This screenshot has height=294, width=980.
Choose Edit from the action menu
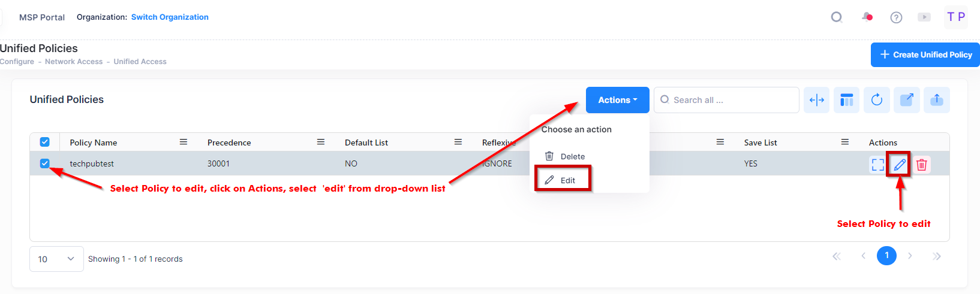567,180
